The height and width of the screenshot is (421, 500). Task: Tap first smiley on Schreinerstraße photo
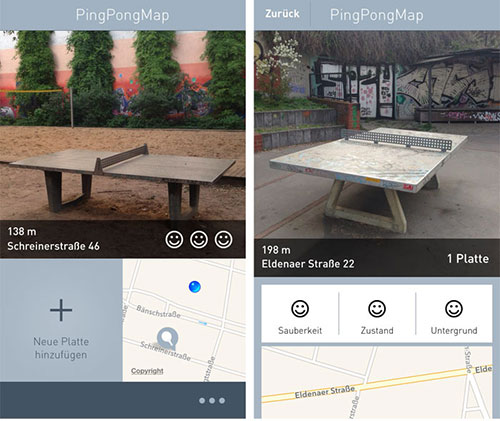click(174, 239)
